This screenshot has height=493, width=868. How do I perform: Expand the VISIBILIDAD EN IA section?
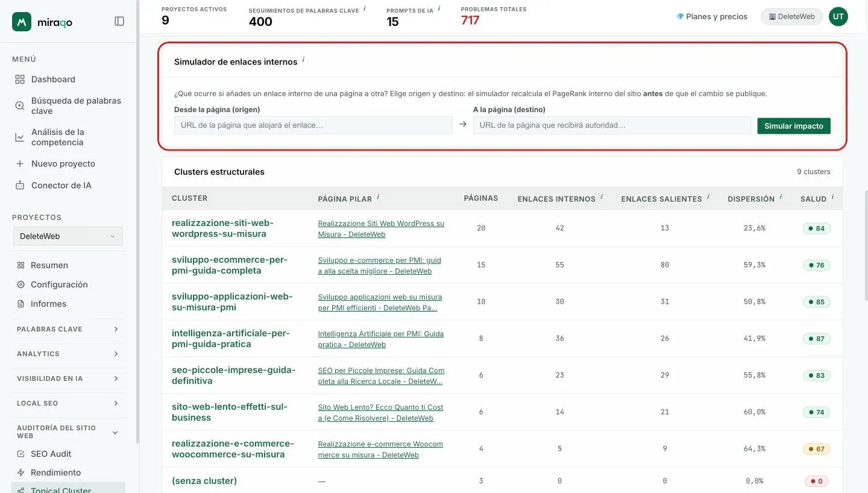pos(68,378)
